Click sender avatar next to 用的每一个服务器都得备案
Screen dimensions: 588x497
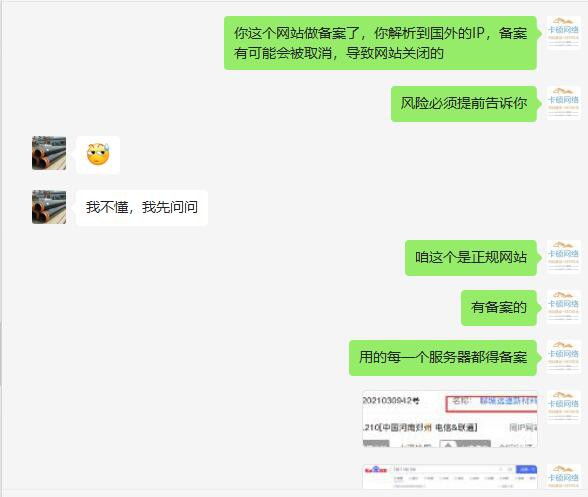pos(564,357)
